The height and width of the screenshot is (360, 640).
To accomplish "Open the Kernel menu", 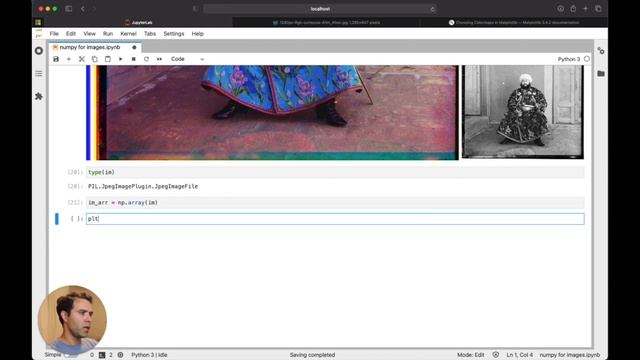I will (128, 34).
